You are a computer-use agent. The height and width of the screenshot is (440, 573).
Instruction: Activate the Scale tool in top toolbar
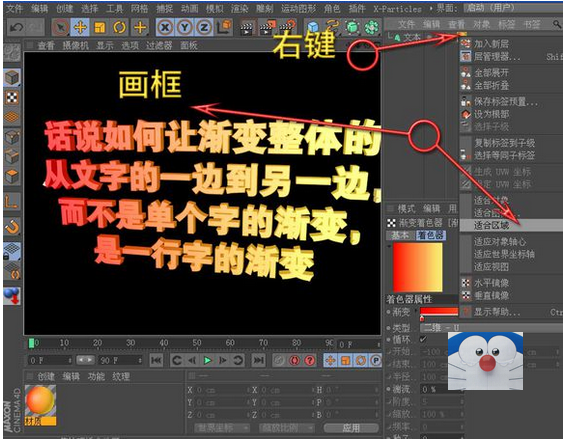[x=99, y=28]
